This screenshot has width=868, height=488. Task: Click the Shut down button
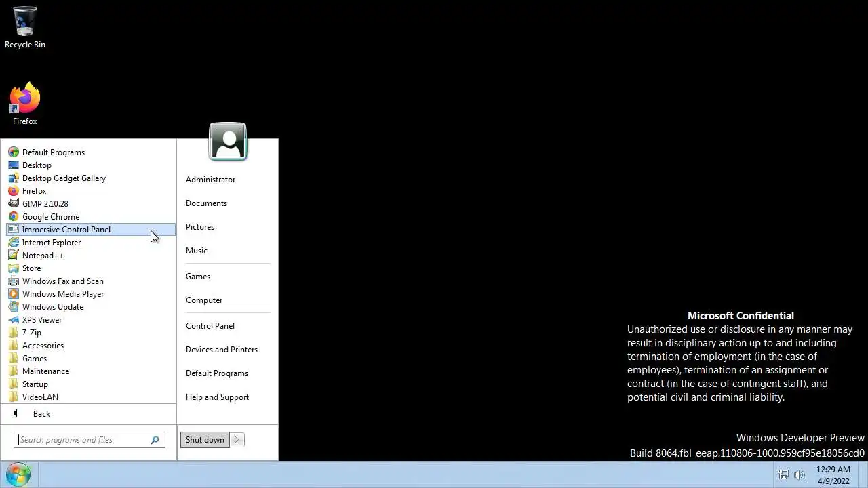pos(205,440)
